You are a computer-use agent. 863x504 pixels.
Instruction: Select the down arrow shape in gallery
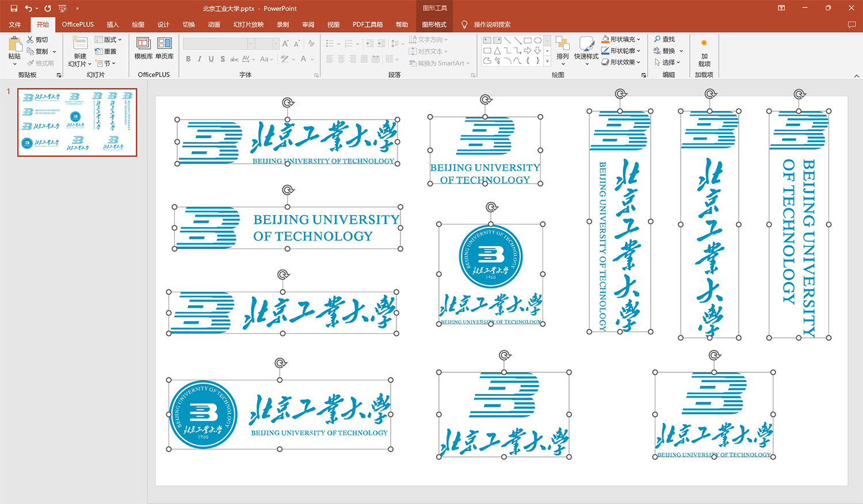538,51
